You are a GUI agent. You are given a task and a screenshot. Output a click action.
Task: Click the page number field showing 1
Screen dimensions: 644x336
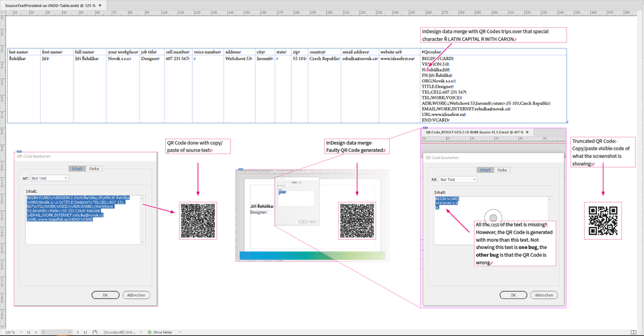54,332
